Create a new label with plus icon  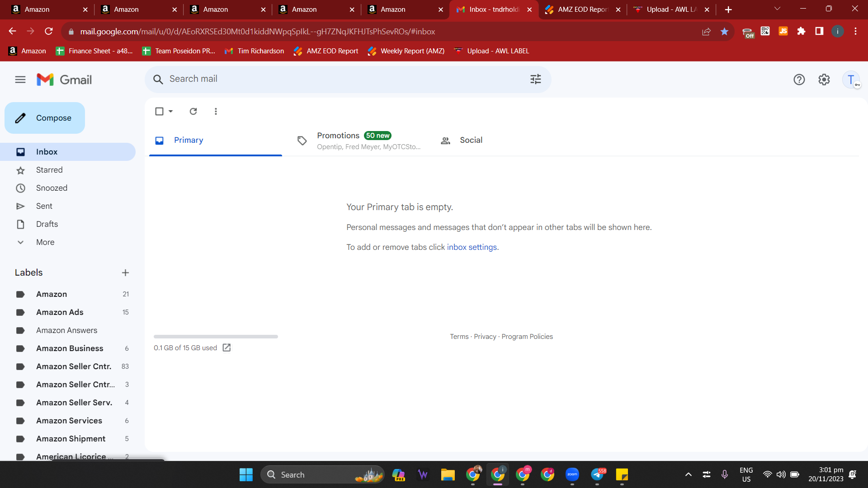pyautogui.click(x=126, y=273)
